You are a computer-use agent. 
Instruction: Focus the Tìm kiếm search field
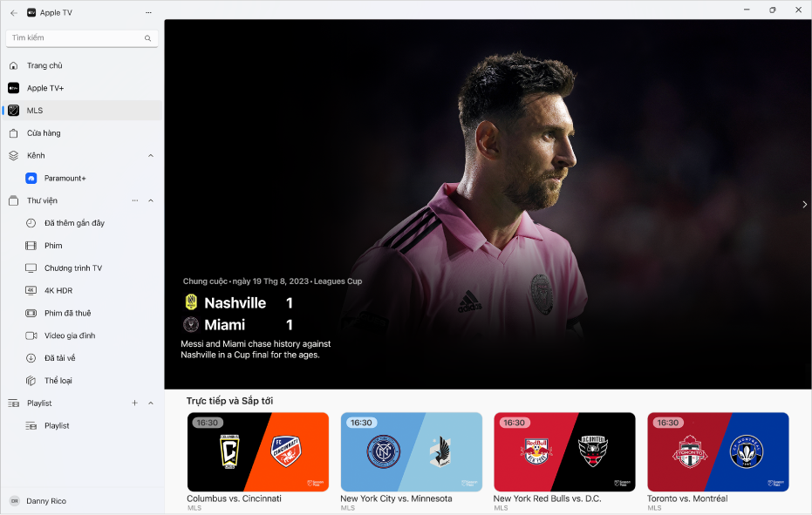tap(82, 38)
